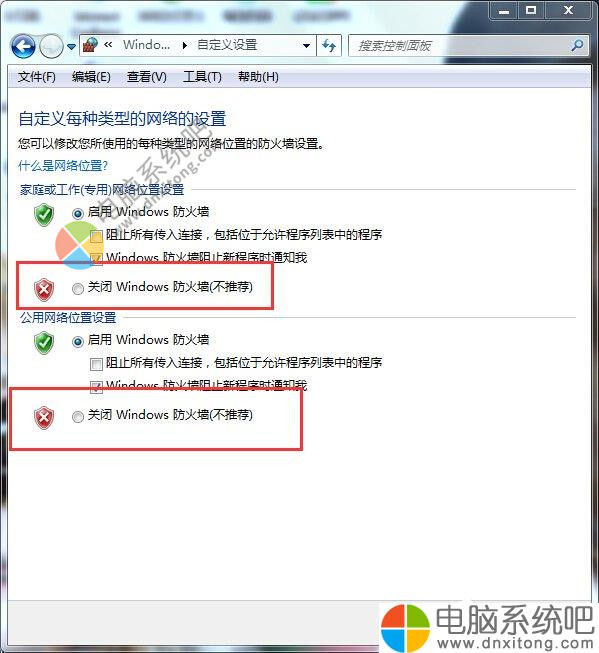The width and height of the screenshot is (599, 653).
Task: Select 关闭 Windows 防火墙 under public network
Action: point(78,416)
